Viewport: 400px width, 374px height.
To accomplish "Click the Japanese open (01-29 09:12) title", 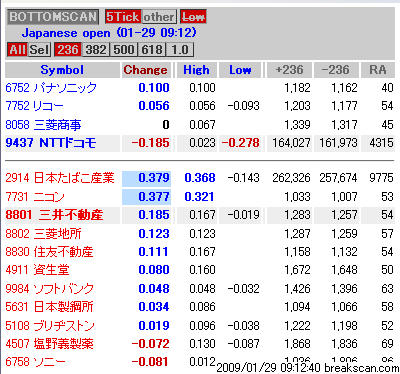I will 109,33.
